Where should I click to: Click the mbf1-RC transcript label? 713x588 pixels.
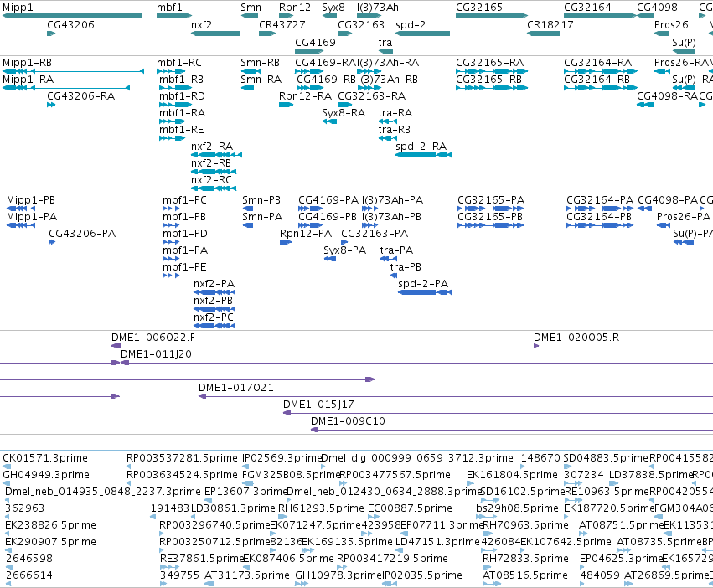[x=179, y=62]
